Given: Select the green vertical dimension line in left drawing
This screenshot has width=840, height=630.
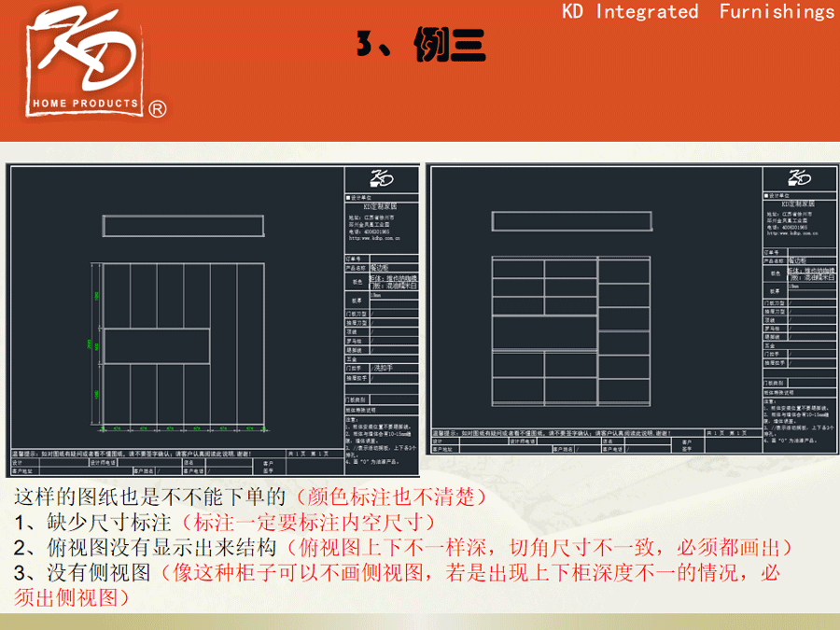Looking at the screenshot, I should tap(92, 345).
